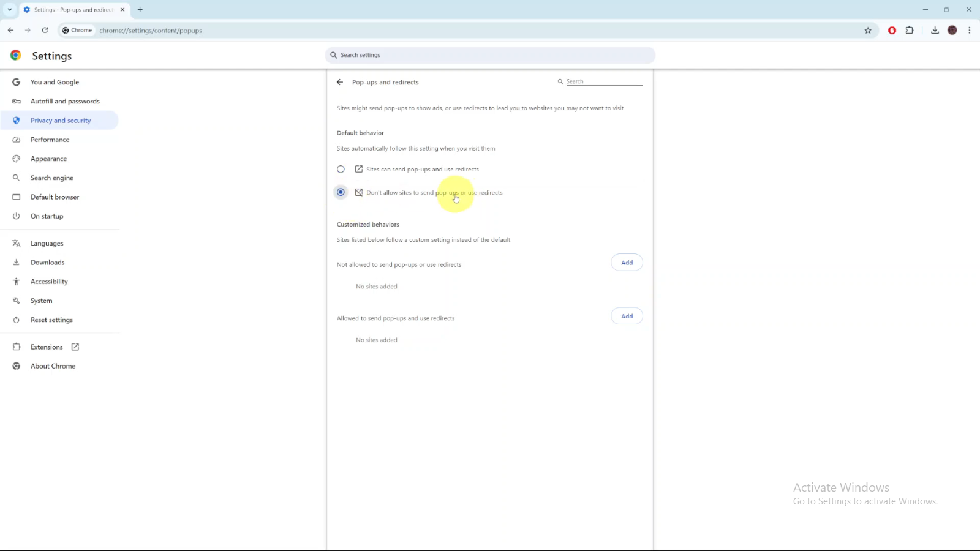This screenshot has height=551, width=980.
Task: Click the site Search field in Pop-ups page
Action: 604,81
